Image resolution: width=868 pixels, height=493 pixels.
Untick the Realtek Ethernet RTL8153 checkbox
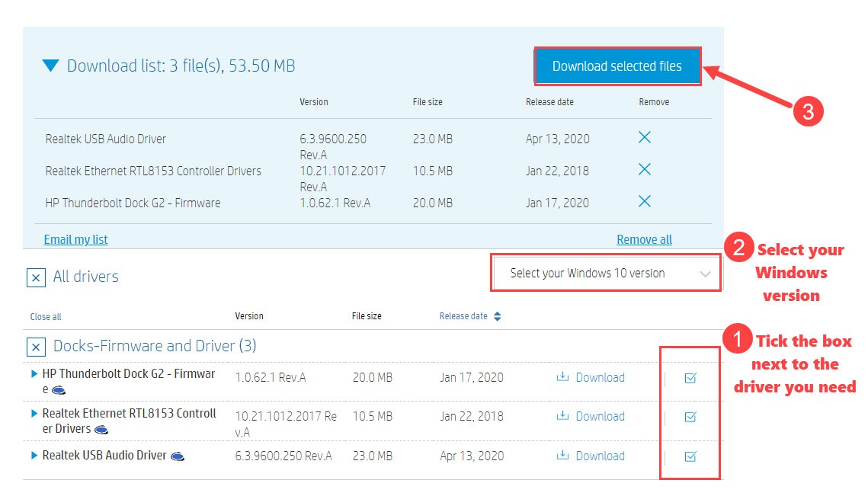(x=690, y=417)
